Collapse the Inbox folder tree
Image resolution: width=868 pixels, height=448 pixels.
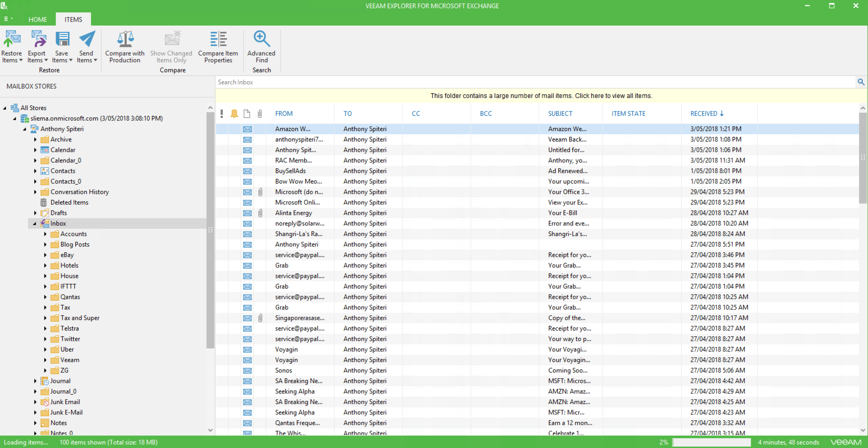tap(35, 223)
